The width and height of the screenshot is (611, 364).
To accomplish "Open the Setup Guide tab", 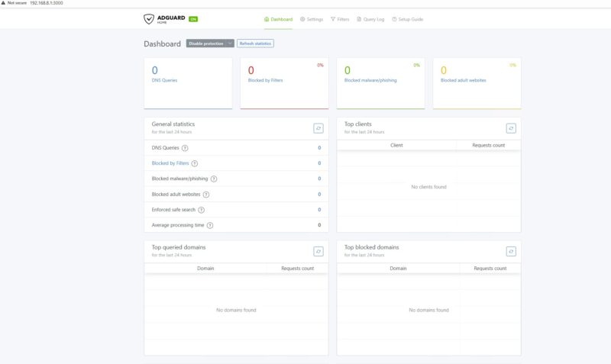I will tap(407, 19).
